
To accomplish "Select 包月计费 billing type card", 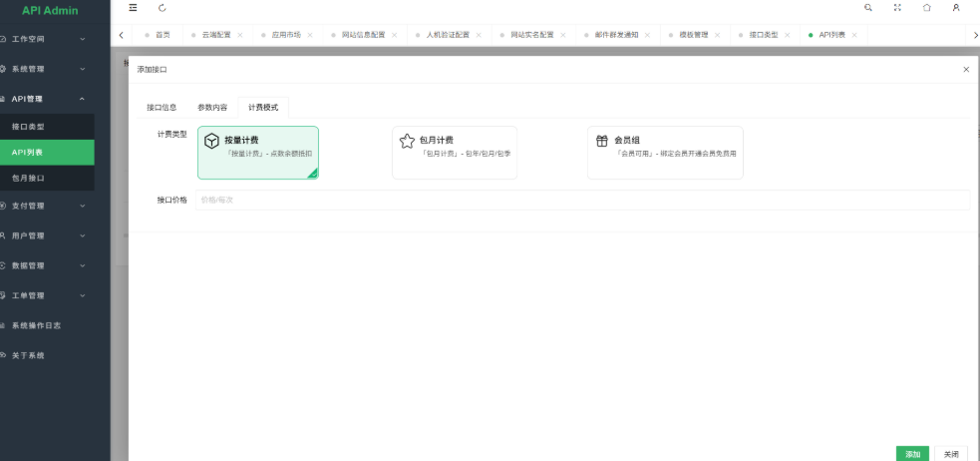I will [455, 153].
